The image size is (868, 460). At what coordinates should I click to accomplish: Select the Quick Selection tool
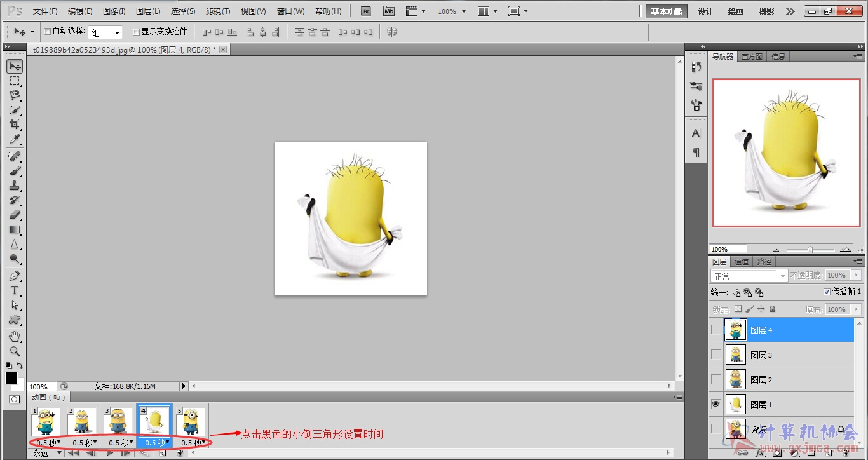15,110
